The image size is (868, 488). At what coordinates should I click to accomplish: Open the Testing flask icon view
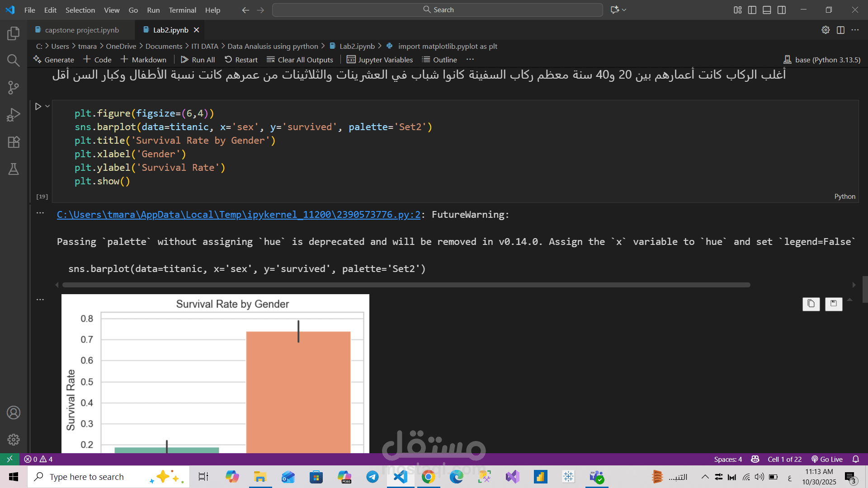(x=14, y=169)
